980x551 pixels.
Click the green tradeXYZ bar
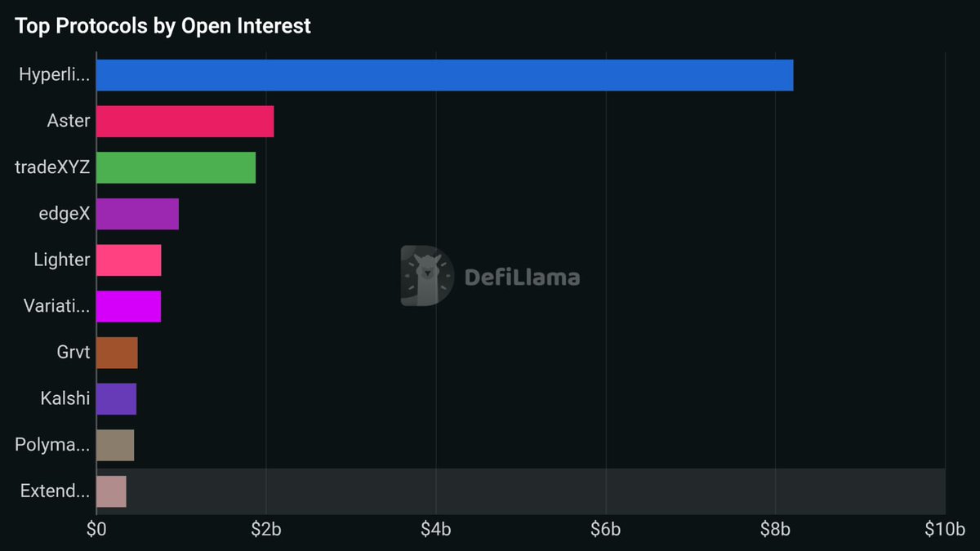(x=176, y=167)
